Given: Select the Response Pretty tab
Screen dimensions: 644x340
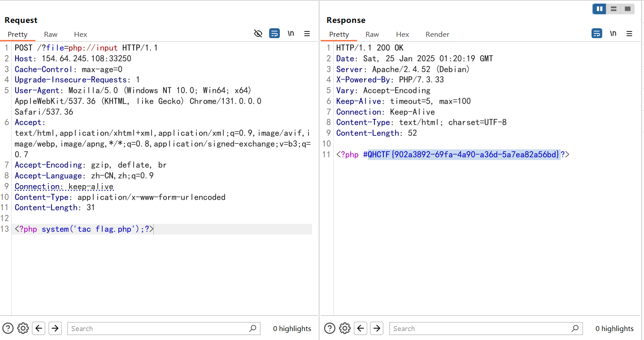Looking at the screenshot, I should point(339,34).
